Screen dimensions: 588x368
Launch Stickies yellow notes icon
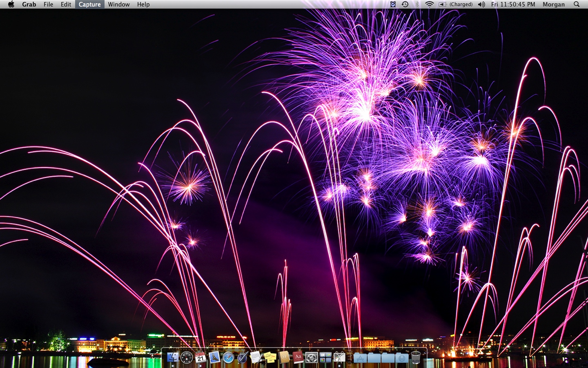pos(270,357)
